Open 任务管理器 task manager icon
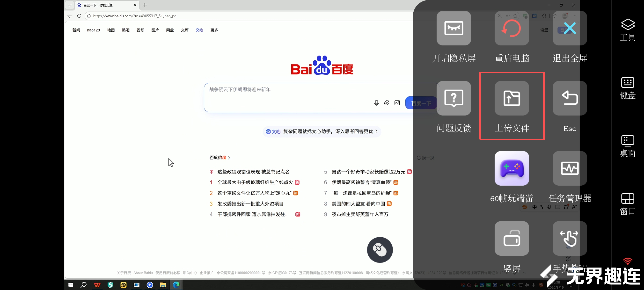The height and width of the screenshot is (290, 644). (570, 168)
